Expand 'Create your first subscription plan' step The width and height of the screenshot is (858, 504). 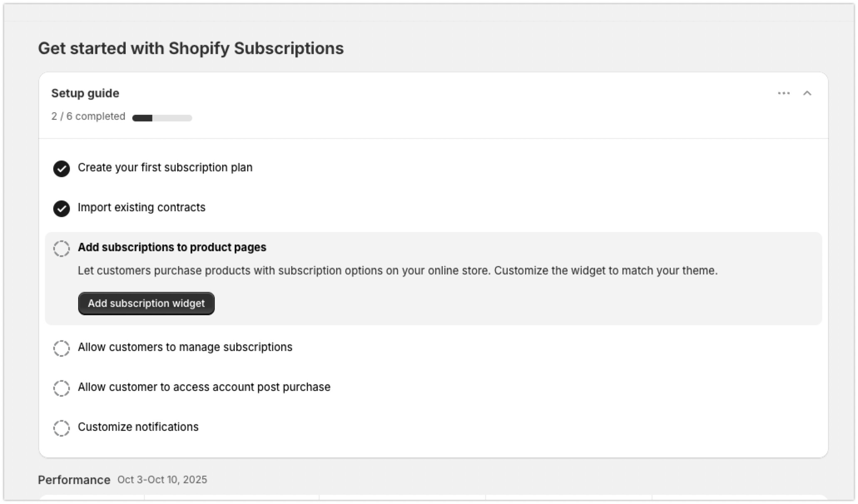pos(165,168)
